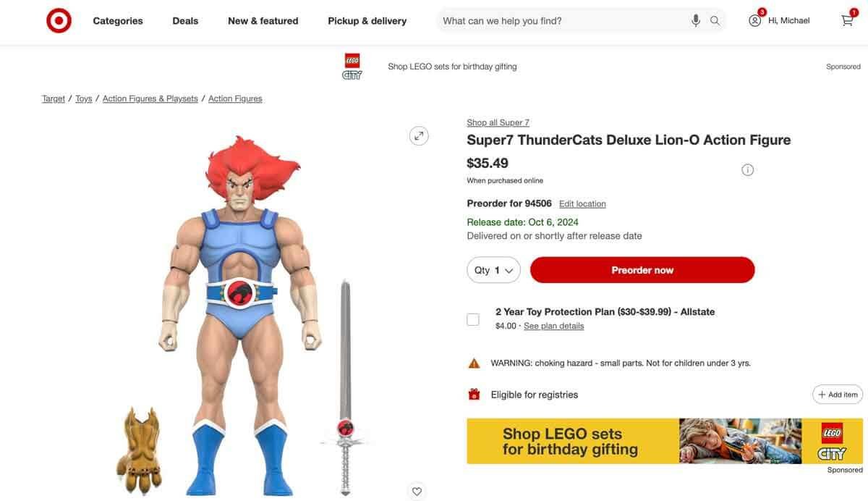Click the magnifying glass search icon
Image resolution: width=868 pixels, height=501 pixels.
(x=715, y=20)
